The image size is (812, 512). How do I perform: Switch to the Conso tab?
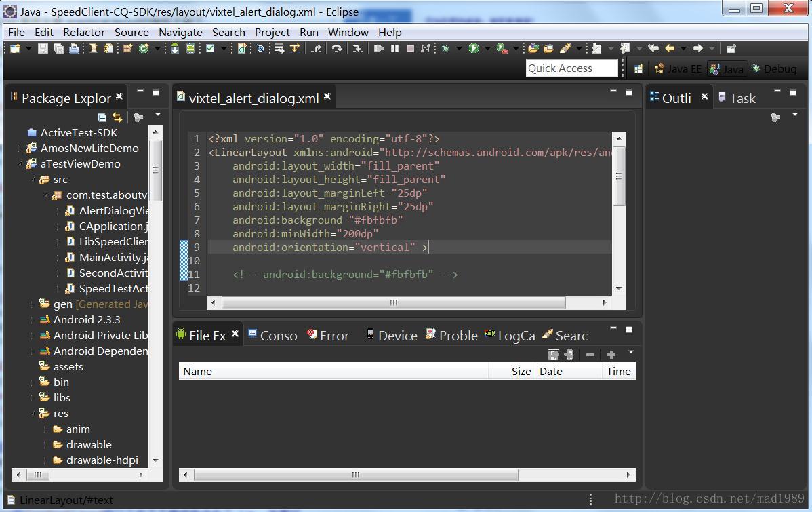(x=272, y=335)
